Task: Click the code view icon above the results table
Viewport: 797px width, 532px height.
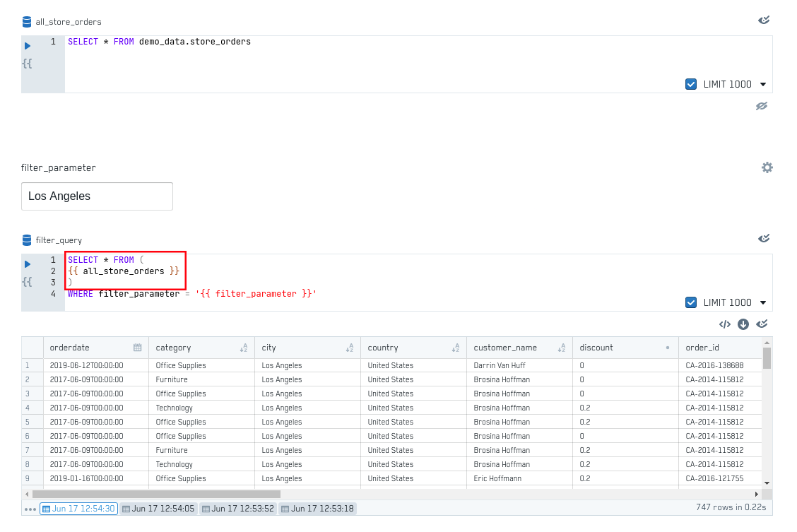Action: 725,324
